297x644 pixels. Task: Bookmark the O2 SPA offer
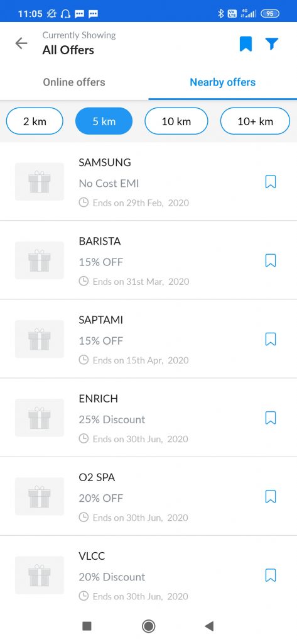point(271,497)
